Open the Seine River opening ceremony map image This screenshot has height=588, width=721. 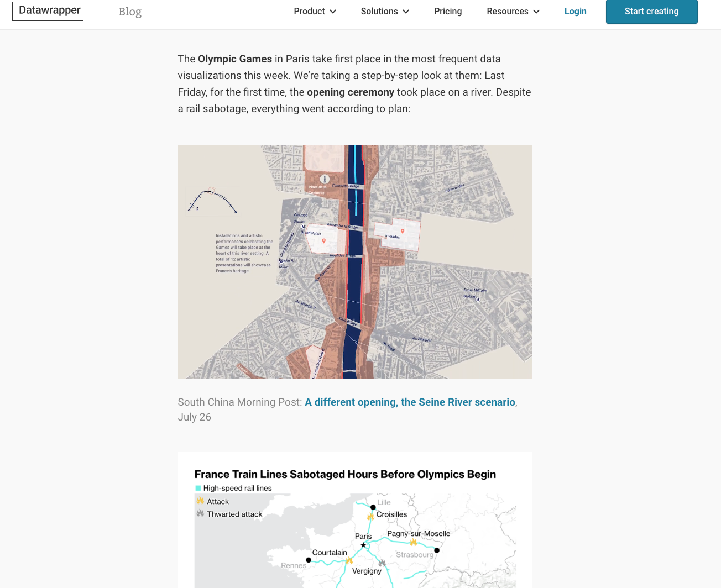pos(355,262)
